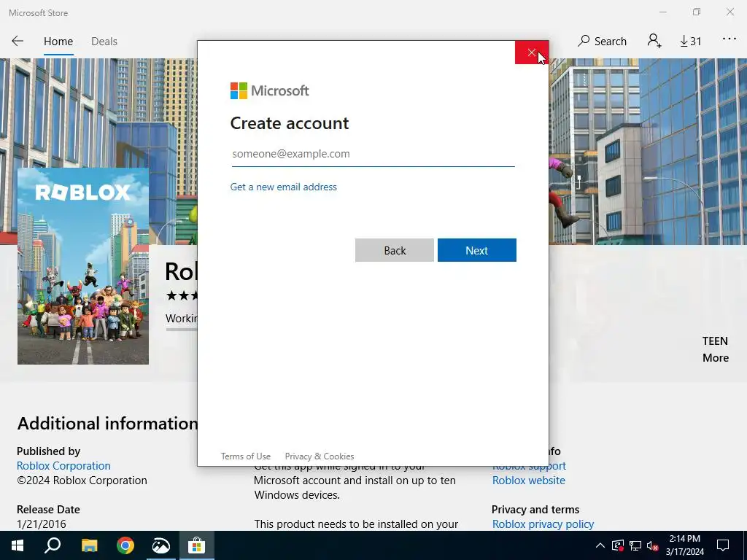Open Roblox Corporation publisher link
This screenshot has width=747, height=560.
[x=63, y=466]
